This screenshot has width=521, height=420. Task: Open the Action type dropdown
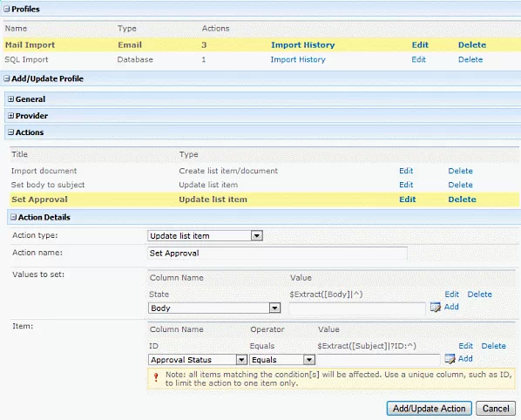256,235
